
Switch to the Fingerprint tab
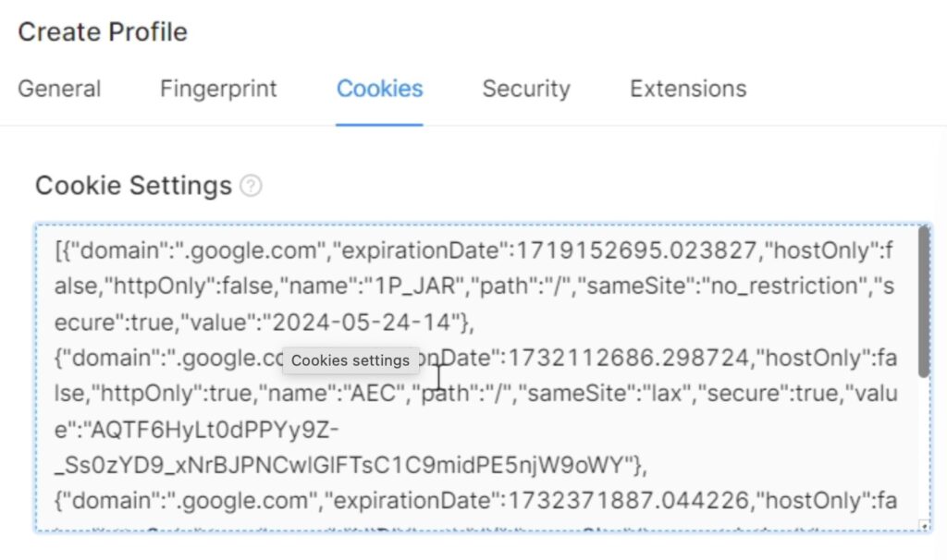[x=218, y=89]
